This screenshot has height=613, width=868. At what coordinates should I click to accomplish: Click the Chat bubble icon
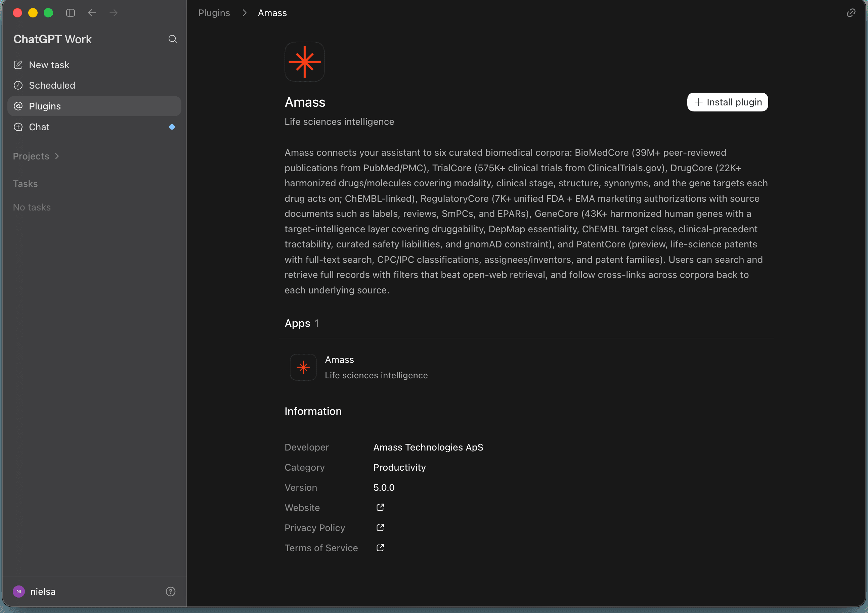pyautogui.click(x=18, y=127)
